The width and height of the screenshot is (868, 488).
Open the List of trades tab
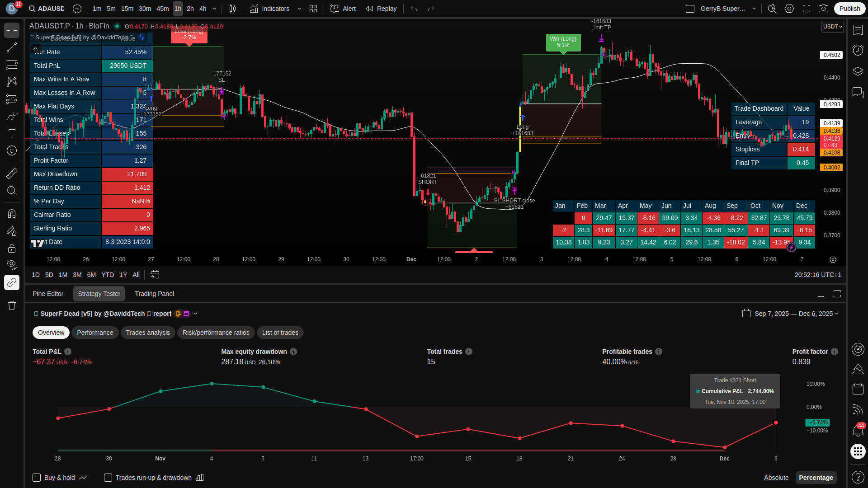[x=280, y=333]
